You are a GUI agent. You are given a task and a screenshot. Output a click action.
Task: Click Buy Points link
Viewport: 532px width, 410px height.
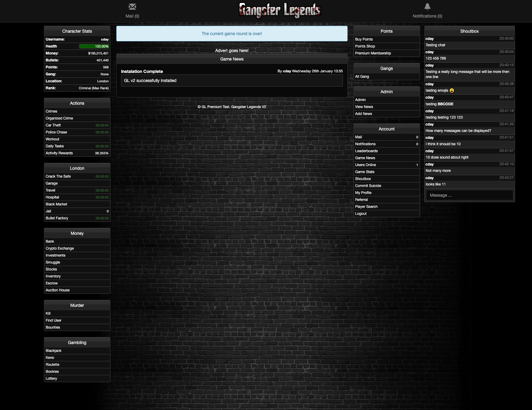pyautogui.click(x=364, y=39)
